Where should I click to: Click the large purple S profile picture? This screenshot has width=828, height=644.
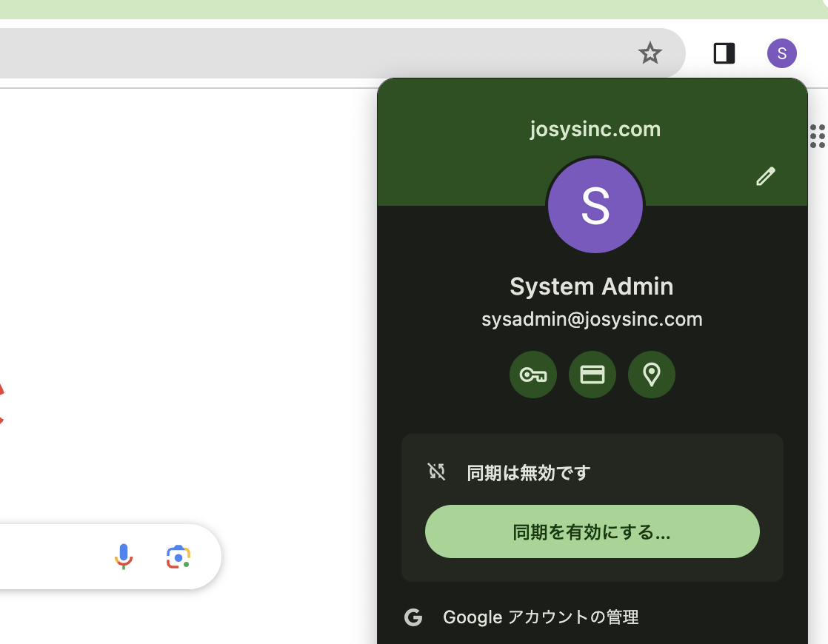(x=595, y=206)
